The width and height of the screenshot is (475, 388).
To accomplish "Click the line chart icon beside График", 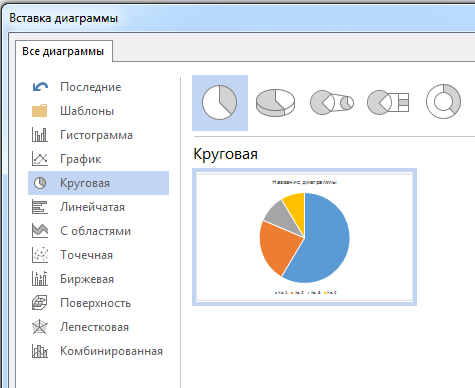I will 40,159.
